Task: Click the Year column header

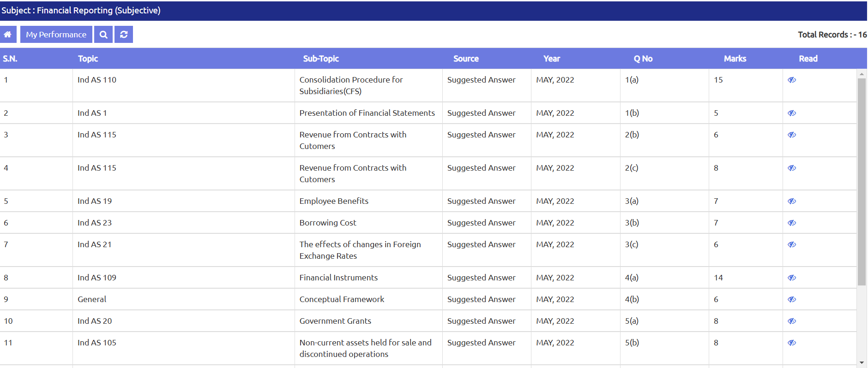Action: [551, 59]
